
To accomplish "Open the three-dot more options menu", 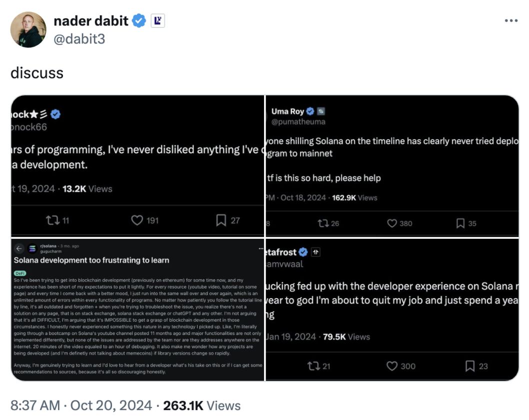I will tap(510, 21).
